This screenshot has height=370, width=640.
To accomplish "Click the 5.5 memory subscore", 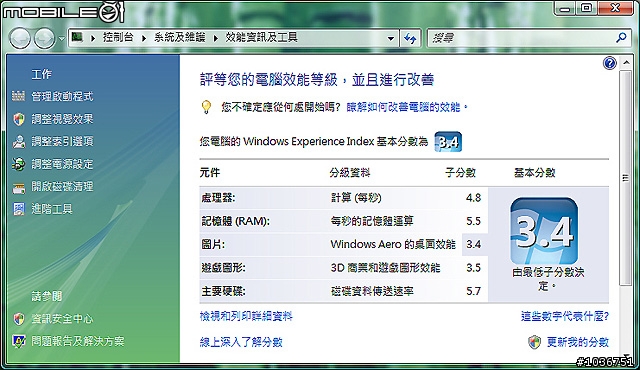I will click(473, 221).
